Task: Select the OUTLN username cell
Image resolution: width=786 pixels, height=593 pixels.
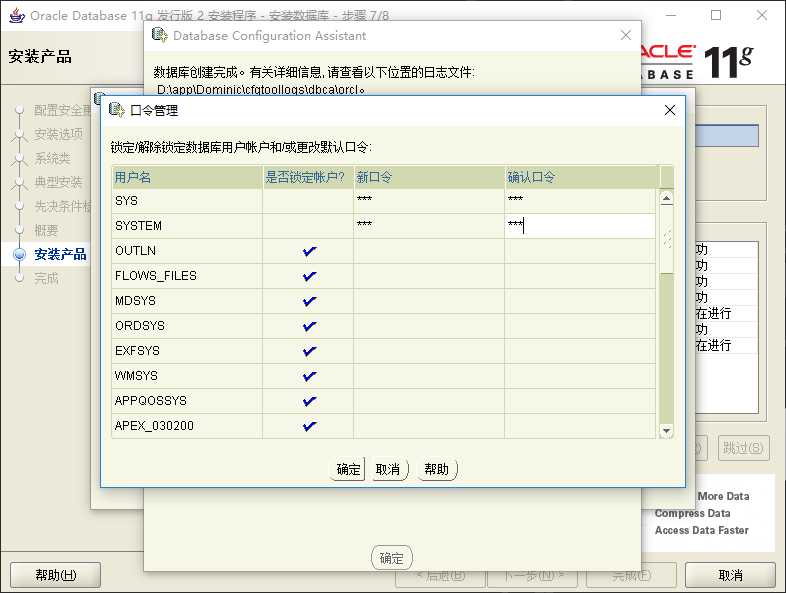Action: coord(187,251)
